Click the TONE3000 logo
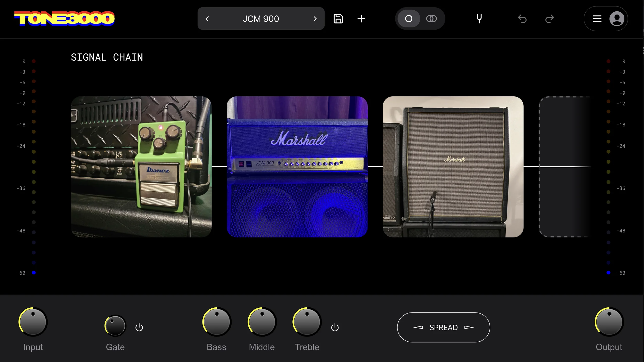 [x=64, y=19]
